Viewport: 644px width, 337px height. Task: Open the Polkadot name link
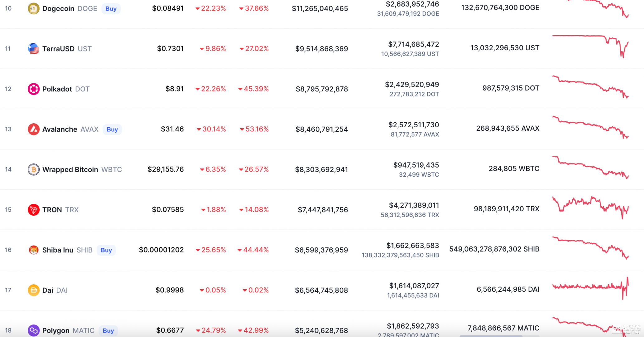coord(57,89)
